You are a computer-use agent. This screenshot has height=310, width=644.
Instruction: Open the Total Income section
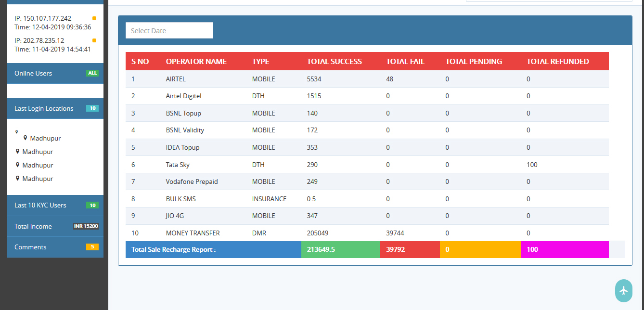pos(55,226)
